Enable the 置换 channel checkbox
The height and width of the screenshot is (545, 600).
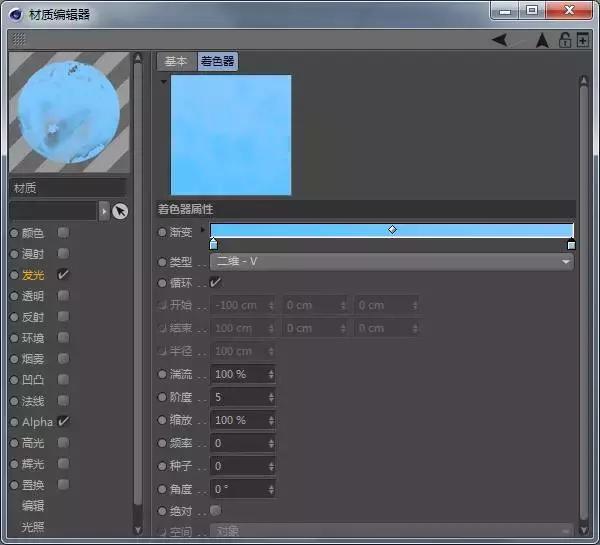tap(63, 485)
